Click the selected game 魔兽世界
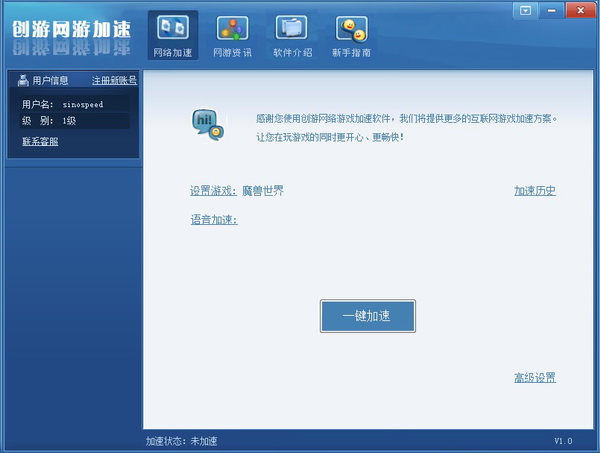Viewport: 600px width, 453px height. pyautogui.click(x=263, y=191)
